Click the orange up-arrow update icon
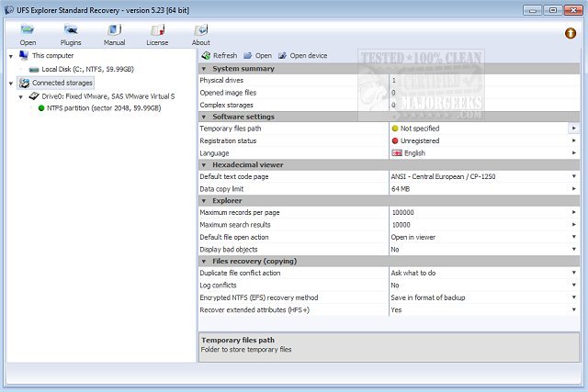The height and width of the screenshot is (392, 588). (x=570, y=34)
